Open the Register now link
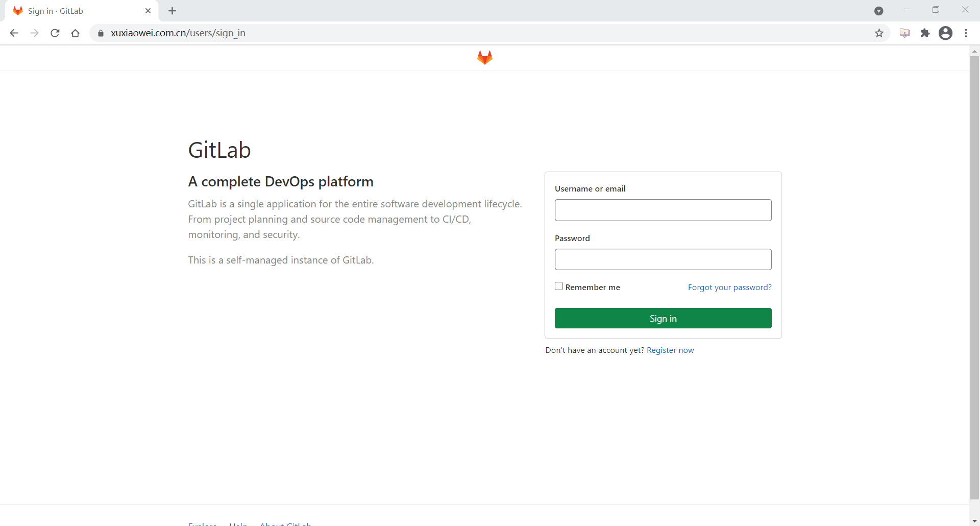The image size is (980, 526). click(670, 350)
